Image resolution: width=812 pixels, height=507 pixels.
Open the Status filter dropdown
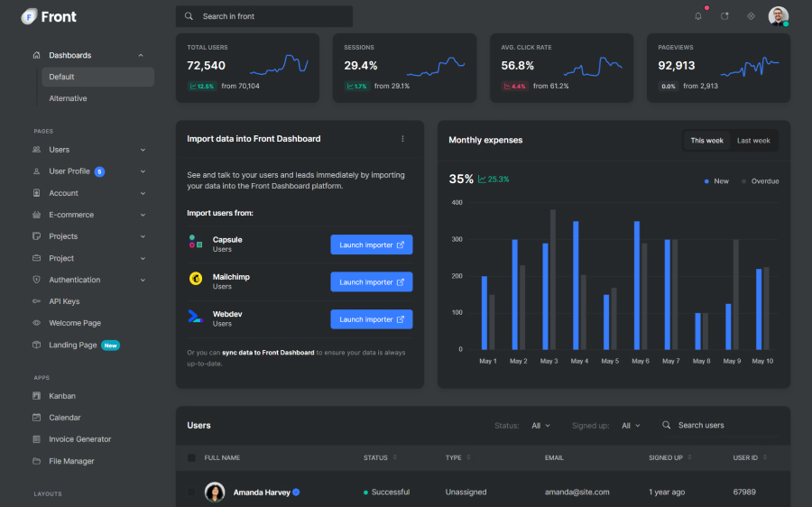click(540, 426)
